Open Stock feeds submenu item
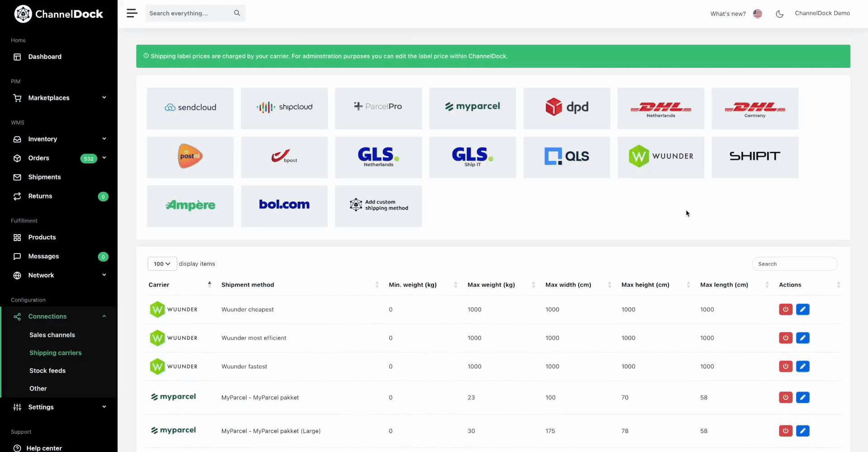Viewport: 868px width, 452px height. pos(47,371)
